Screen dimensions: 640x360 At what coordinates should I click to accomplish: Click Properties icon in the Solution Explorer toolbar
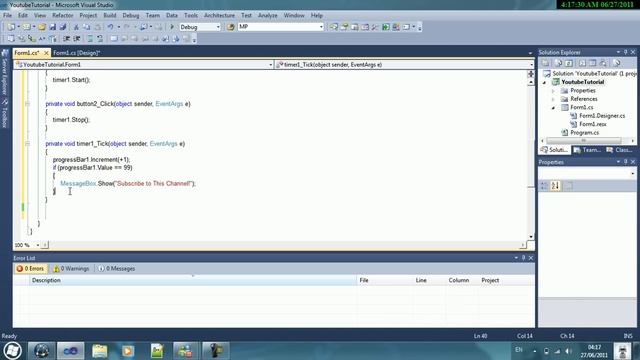click(545, 63)
